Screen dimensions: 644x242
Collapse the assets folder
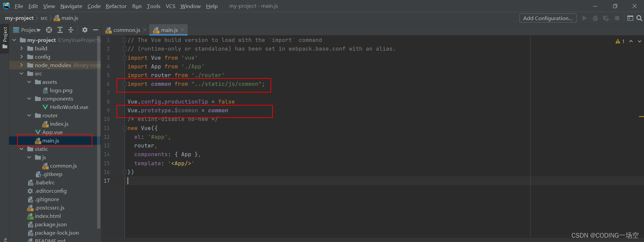pyautogui.click(x=29, y=82)
